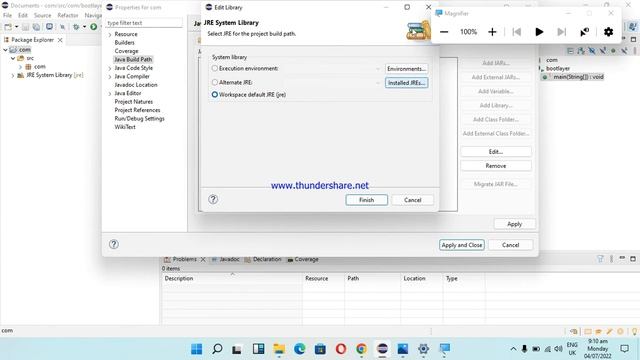The height and width of the screenshot is (360, 640).
Task: Select Project Natures item
Action: [134, 102]
